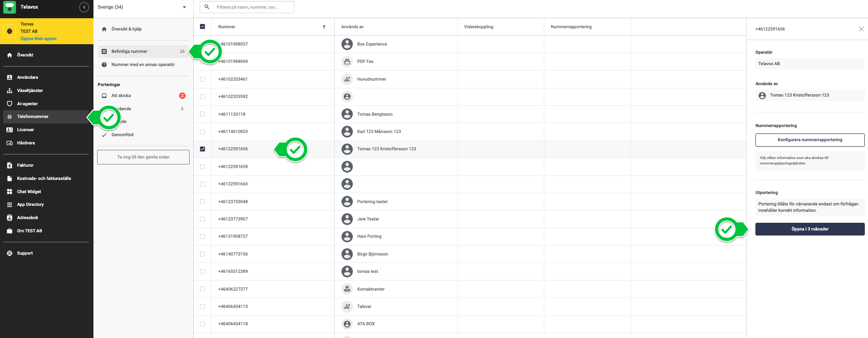Click Konfigurera nummerrapportering button
Viewport: 868px width, 338px height.
coord(810,140)
